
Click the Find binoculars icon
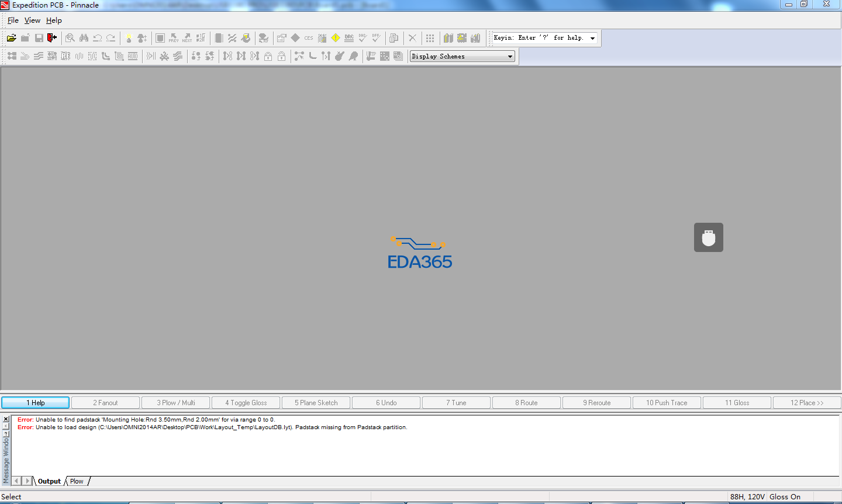84,38
